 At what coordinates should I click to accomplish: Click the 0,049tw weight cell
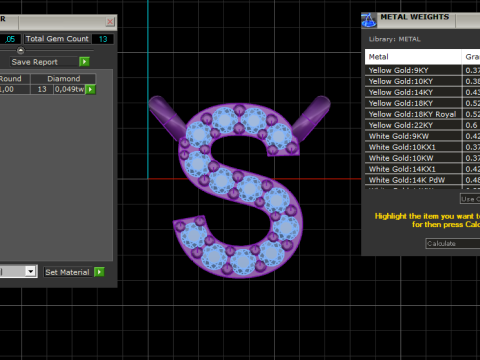(x=69, y=89)
